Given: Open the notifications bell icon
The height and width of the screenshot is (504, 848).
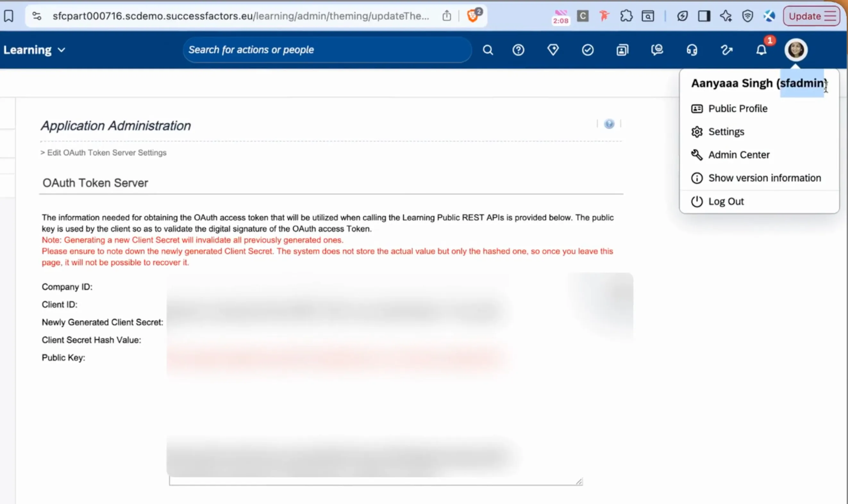Looking at the screenshot, I should 761,50.
